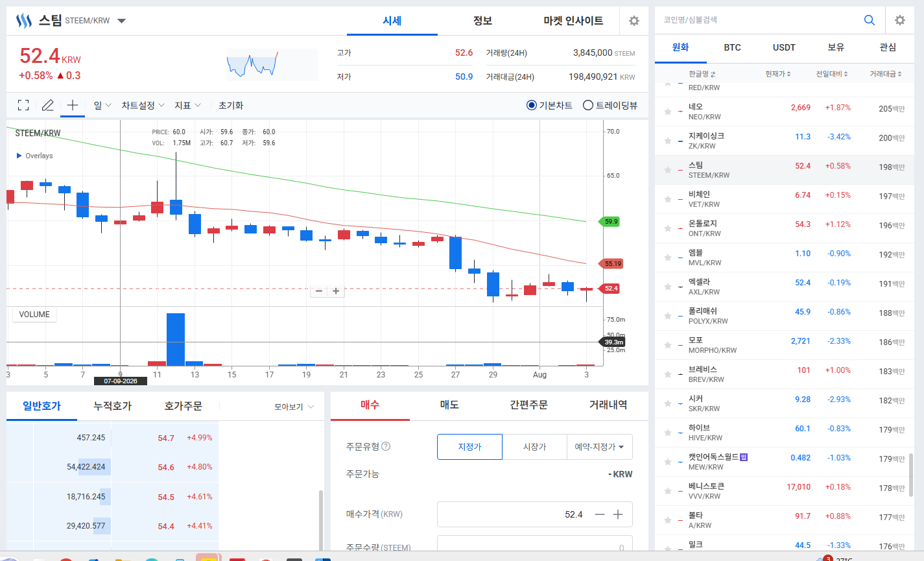Open the 지표 indicators dropdown

tap(188, 105)
